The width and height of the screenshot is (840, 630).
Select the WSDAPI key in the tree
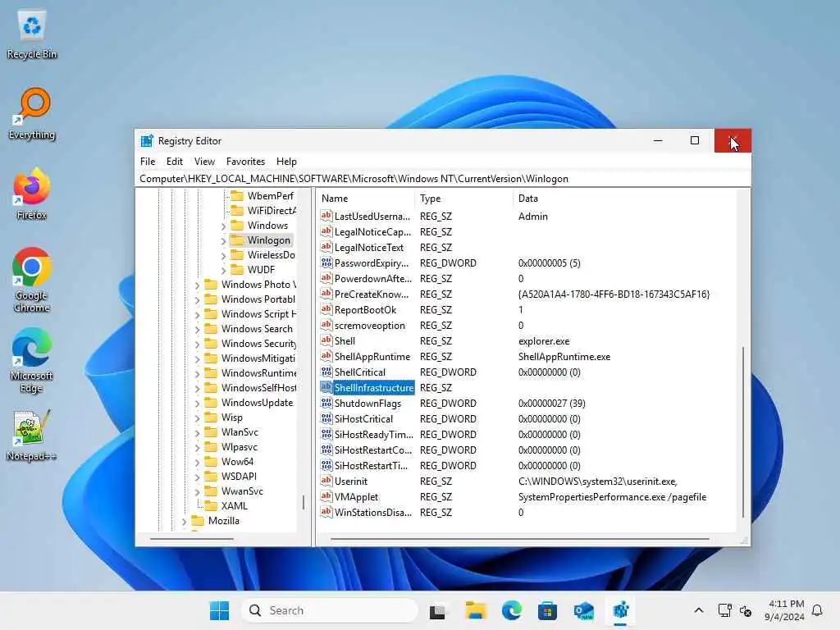click(x=239, y=477)
